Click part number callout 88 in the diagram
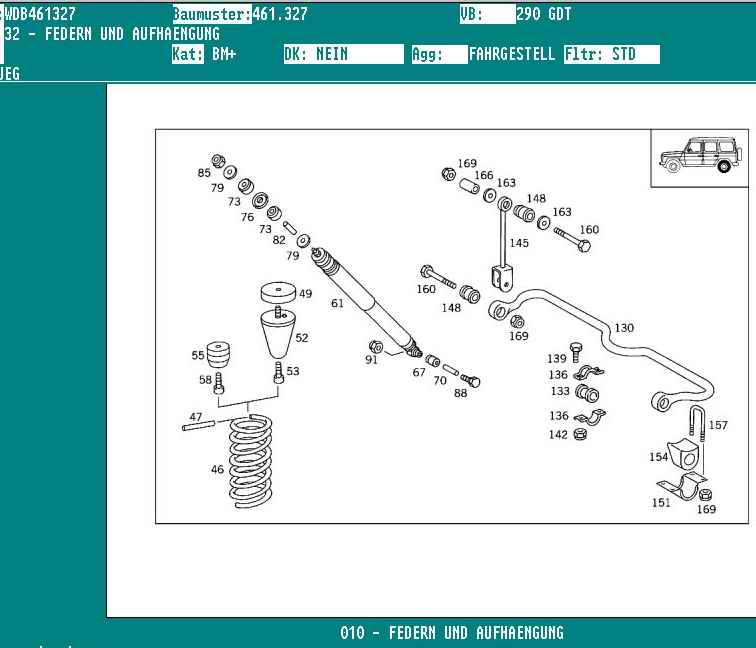 coord(460,394)
